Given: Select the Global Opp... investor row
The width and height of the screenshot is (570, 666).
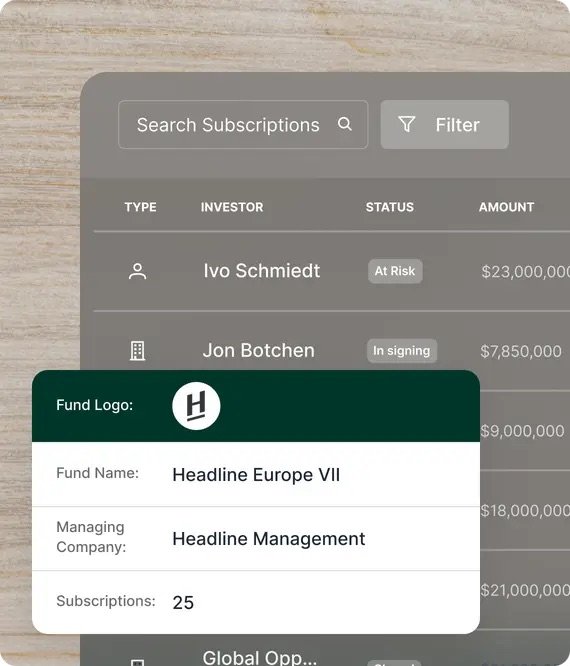Looking at the screenshot, I should point(260,658).
